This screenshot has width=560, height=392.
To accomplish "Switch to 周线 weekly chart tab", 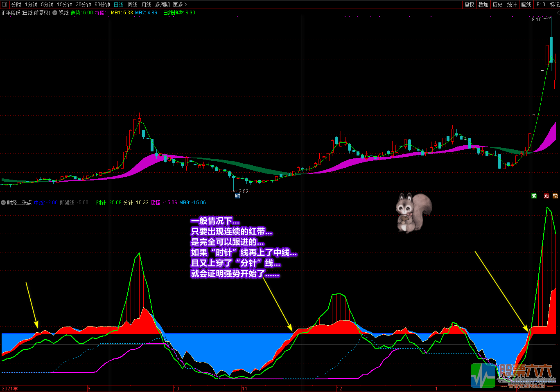I will click(x=133, y=5).
